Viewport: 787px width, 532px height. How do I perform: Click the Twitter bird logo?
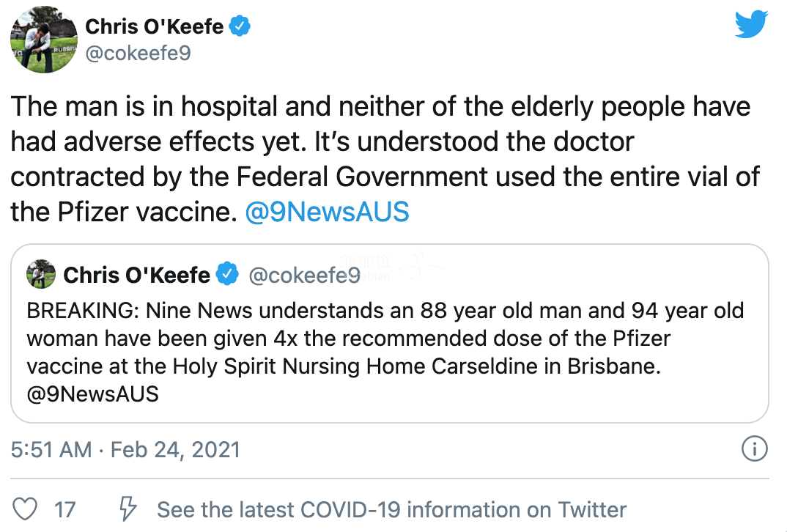point(751,24)
